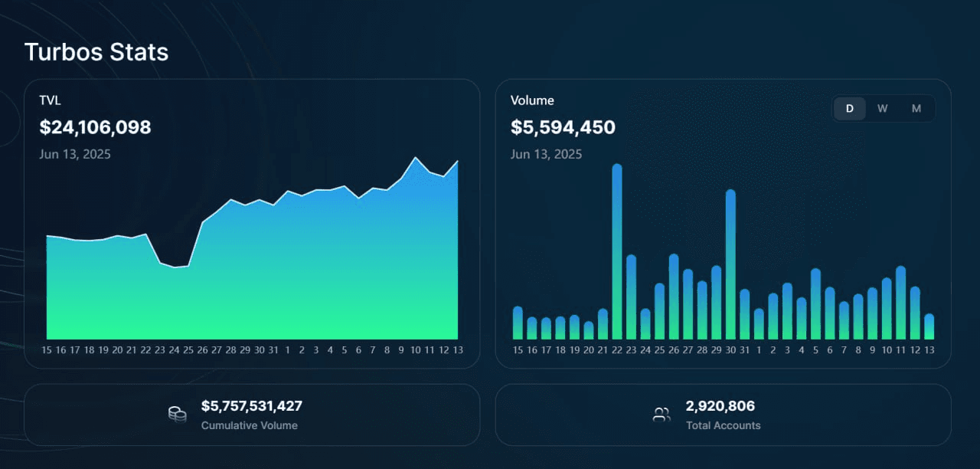Click the TVL chart dip at day 24
Image resolution: width=980 pixels, height=469 pixels.
coord(174,267)
